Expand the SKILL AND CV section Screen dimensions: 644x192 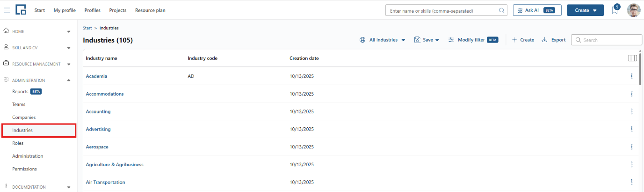pyautogui.click(x=69, y=48)
